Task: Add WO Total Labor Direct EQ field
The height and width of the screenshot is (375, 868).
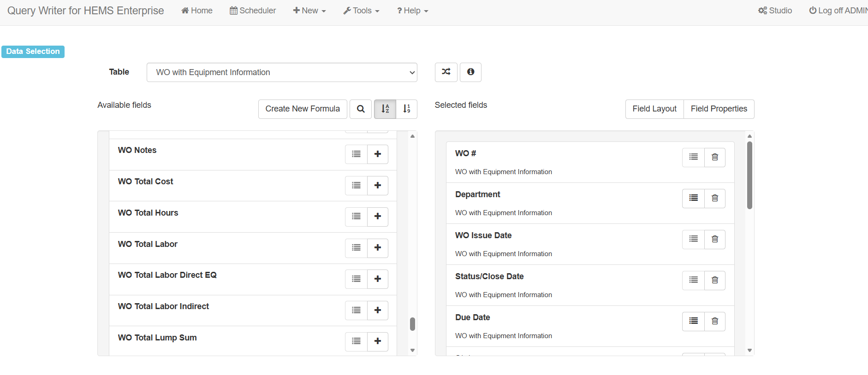Action: 378,279
